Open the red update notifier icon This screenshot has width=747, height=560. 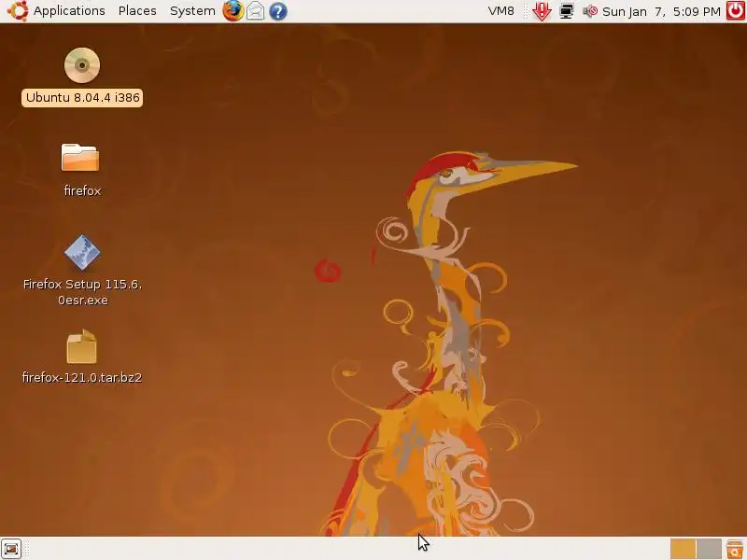(x=542, y=11)
